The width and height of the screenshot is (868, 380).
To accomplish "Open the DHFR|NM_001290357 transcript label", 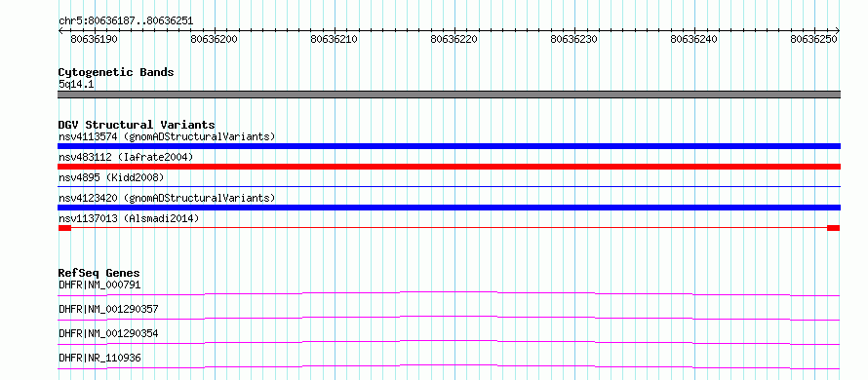I will pos(108,309).
